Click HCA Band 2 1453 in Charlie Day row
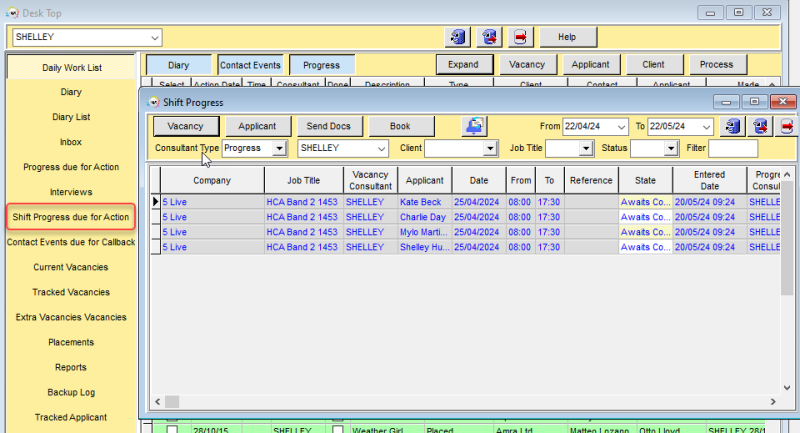 click(304, 217)
